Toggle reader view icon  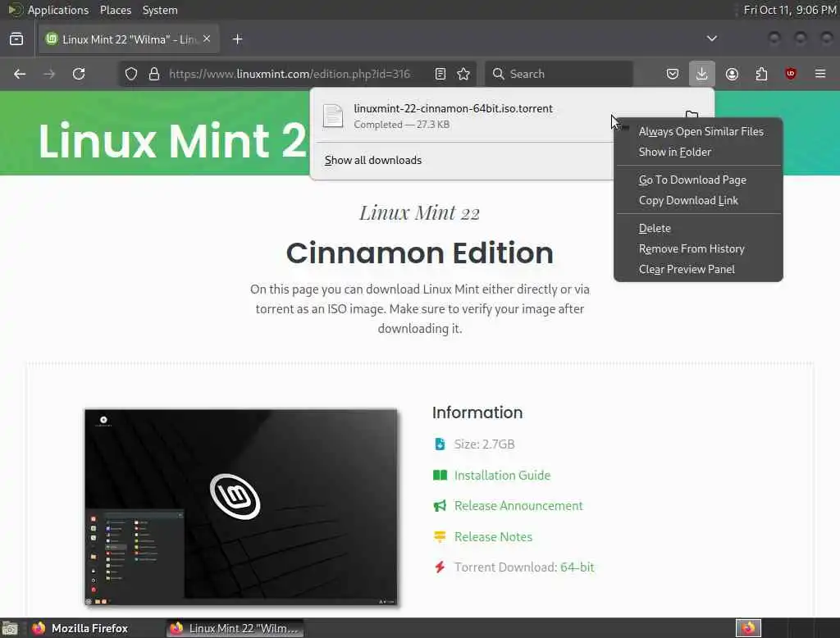click(441, 74)
